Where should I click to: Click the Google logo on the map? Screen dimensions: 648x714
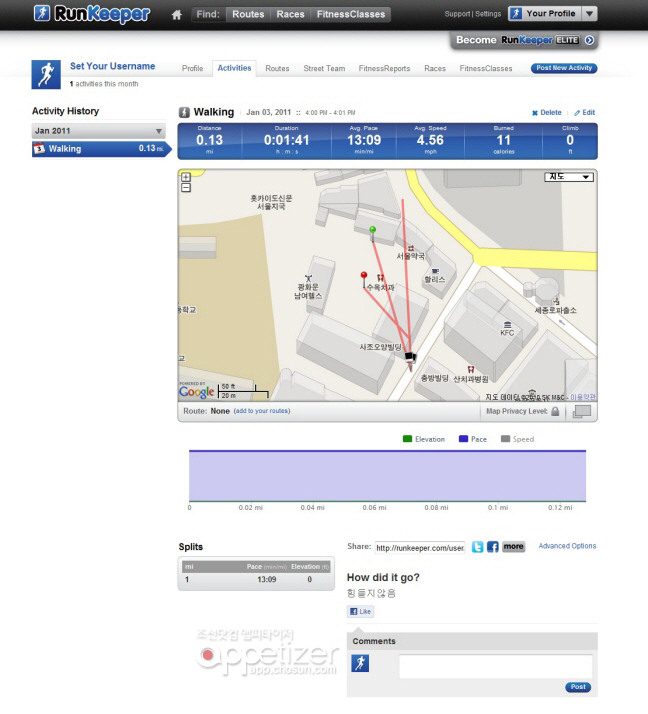click(x=196, y=391)
